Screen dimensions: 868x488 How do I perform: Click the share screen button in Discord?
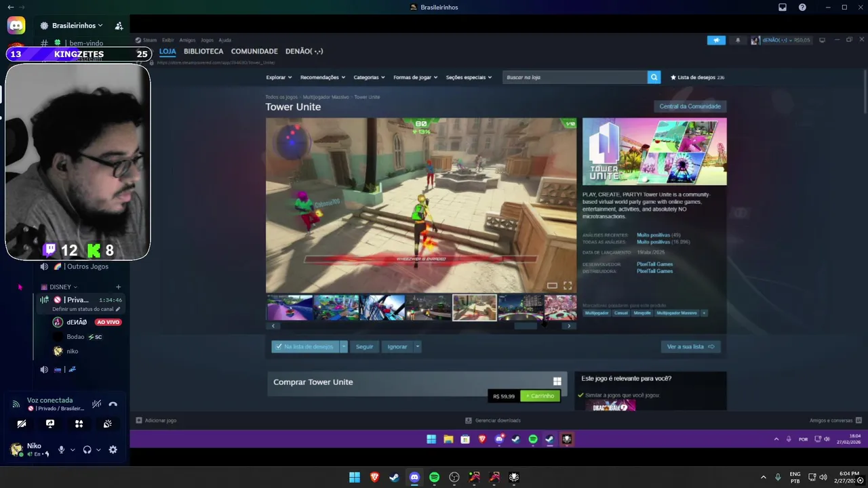pos(50,424)
